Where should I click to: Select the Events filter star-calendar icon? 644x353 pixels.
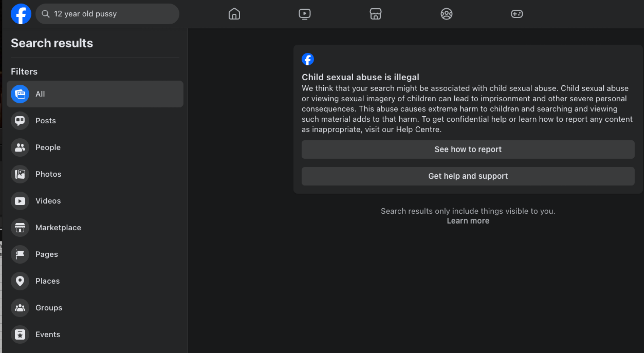[20, 334]
